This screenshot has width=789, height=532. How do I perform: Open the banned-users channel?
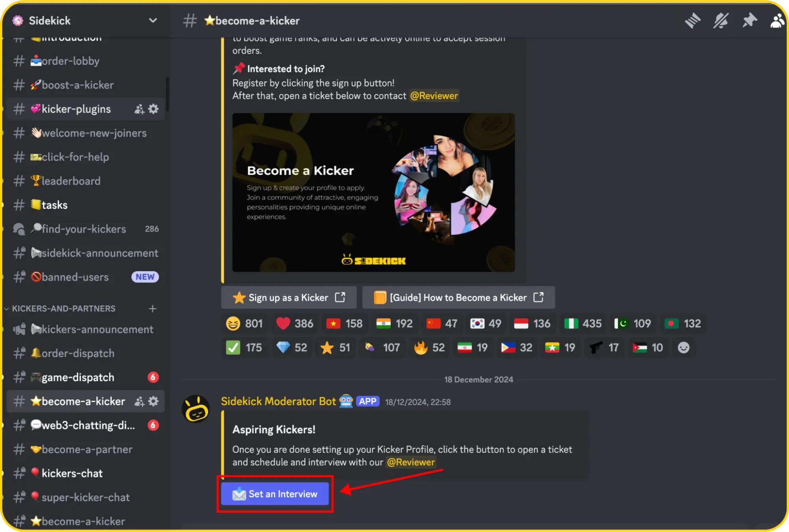86,277
